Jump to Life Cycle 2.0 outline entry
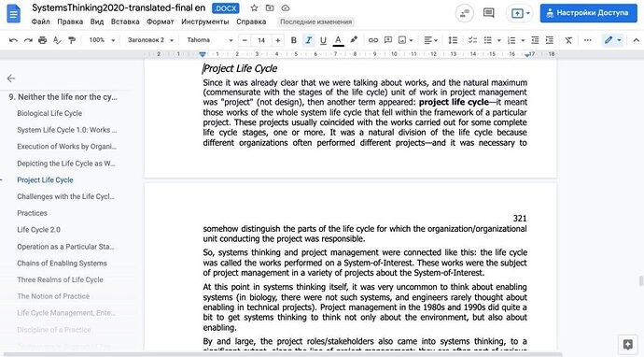Image resolution: width=644 pixels, height=357 pixels. pyautogui.click(x=38, y=230)
